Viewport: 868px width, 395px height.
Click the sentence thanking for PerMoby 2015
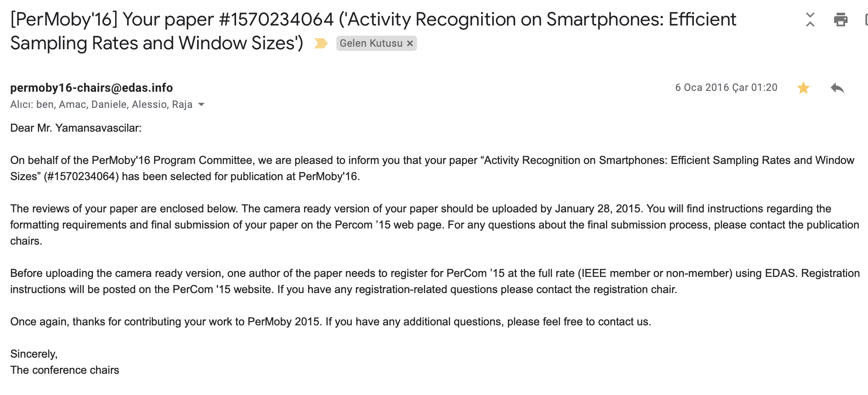pos(330,322)
